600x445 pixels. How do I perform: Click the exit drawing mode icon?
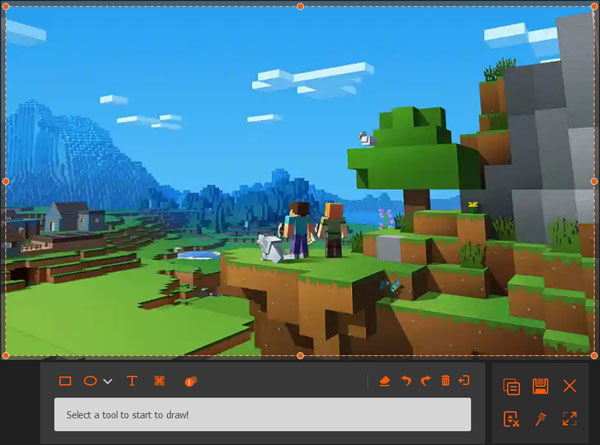[464, 380]
